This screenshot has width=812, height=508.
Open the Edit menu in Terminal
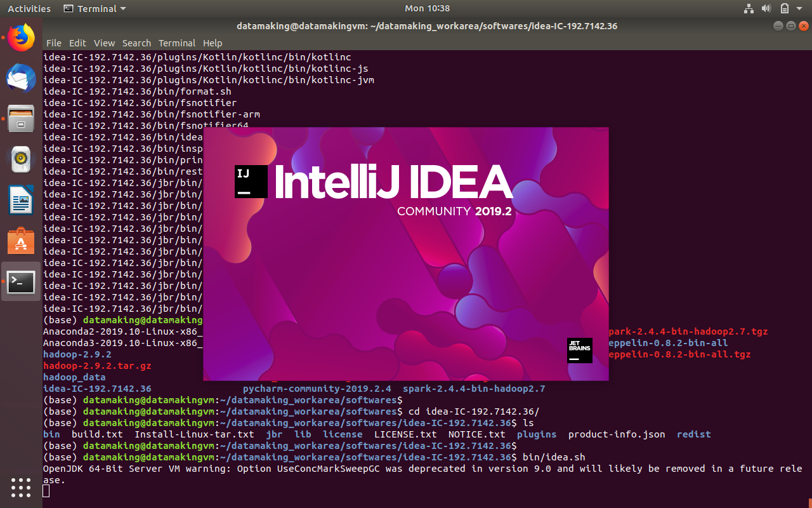[x=77, y=43]
